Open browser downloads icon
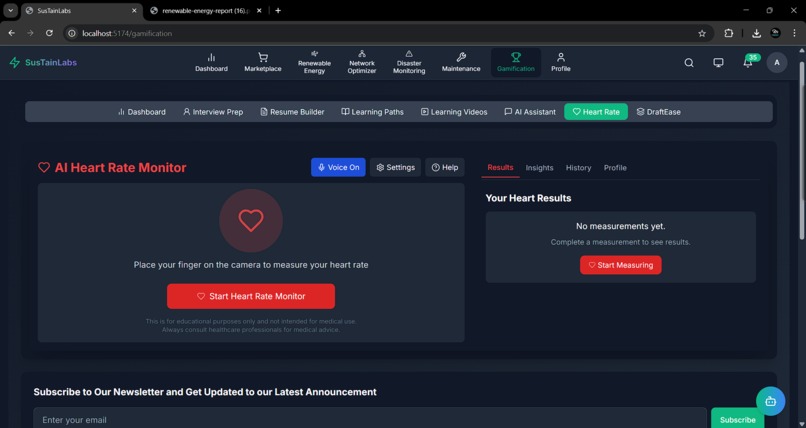The height and width of the screenshot is (428, 806). tap(756, 33)
